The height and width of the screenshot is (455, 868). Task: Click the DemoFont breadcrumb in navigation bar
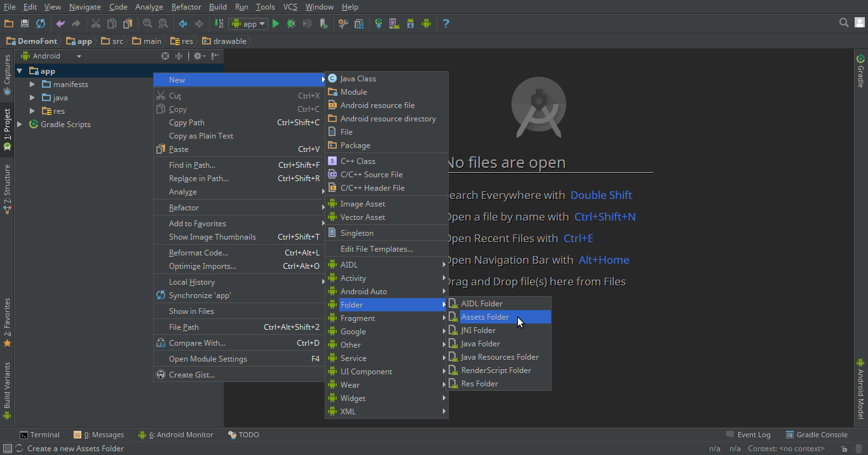(32, 41)
